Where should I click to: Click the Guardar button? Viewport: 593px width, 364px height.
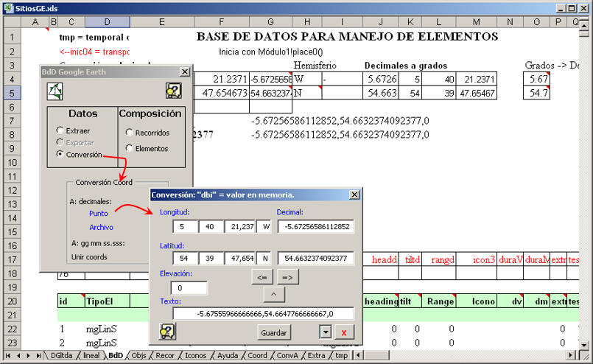[x=274, y=332]
